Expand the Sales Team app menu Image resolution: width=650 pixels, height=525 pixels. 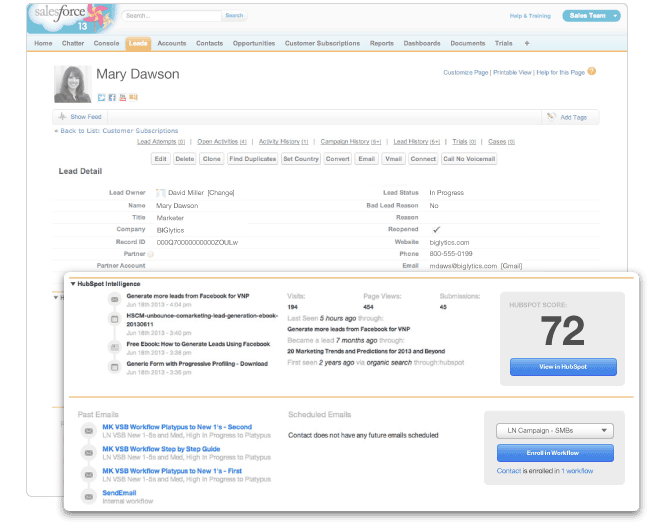(591, 16)
